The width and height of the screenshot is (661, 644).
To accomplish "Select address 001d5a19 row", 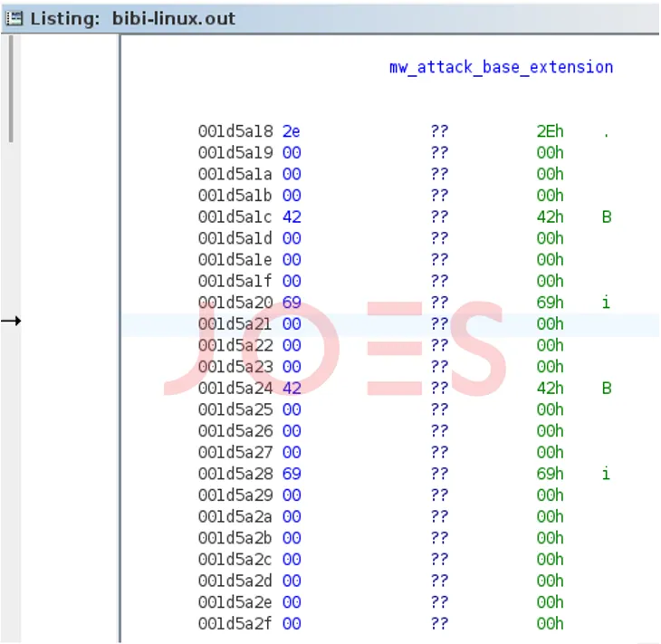I will pos(235,153).
